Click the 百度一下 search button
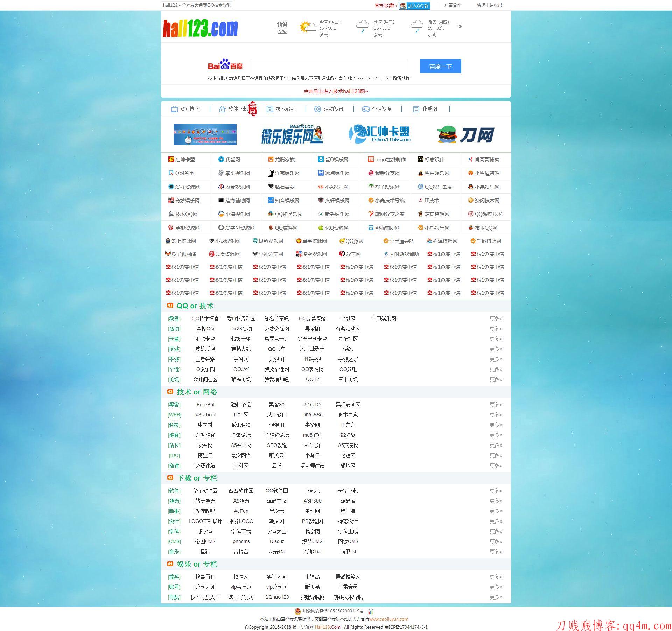Image resolution: width=672 pixels, height=631 pixels. click(440, 66)
